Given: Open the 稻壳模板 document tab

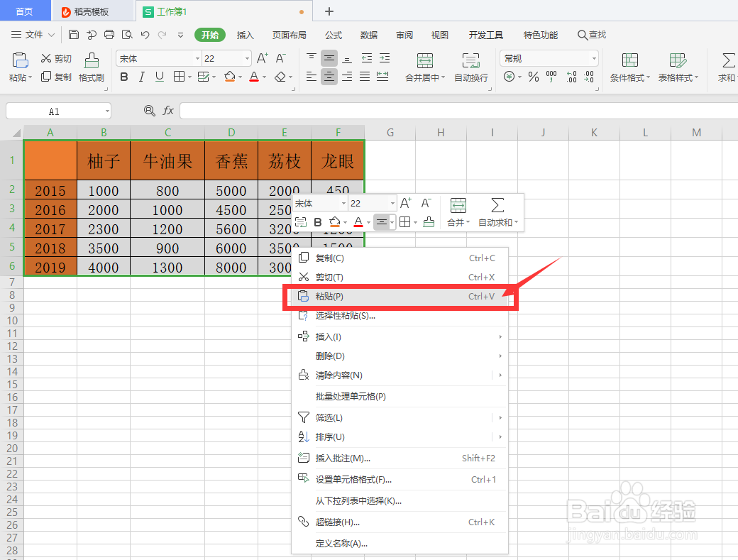Looking at the screenshot, I should (92, 11).
